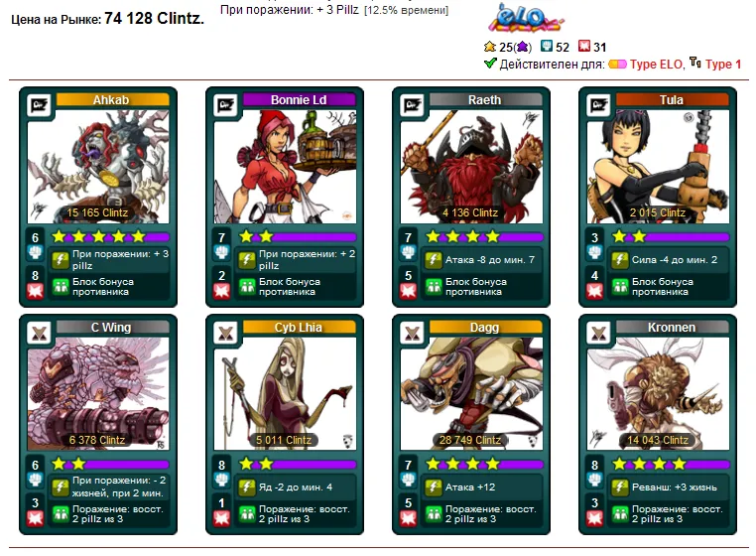The width and height of the screenshot is (756, 556).
Task: Click Bonnie Ld's clan flag icon
Action: click(x=225, y=104)
